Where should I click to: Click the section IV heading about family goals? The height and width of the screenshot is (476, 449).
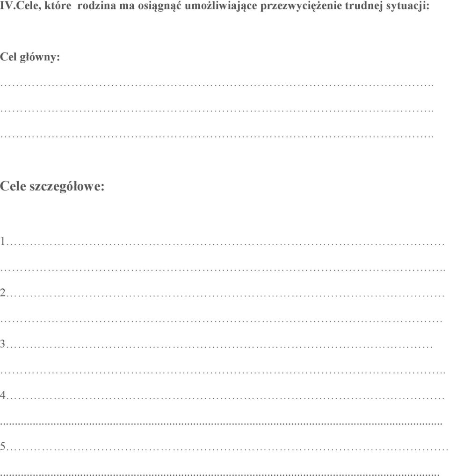tap(215, 6)
